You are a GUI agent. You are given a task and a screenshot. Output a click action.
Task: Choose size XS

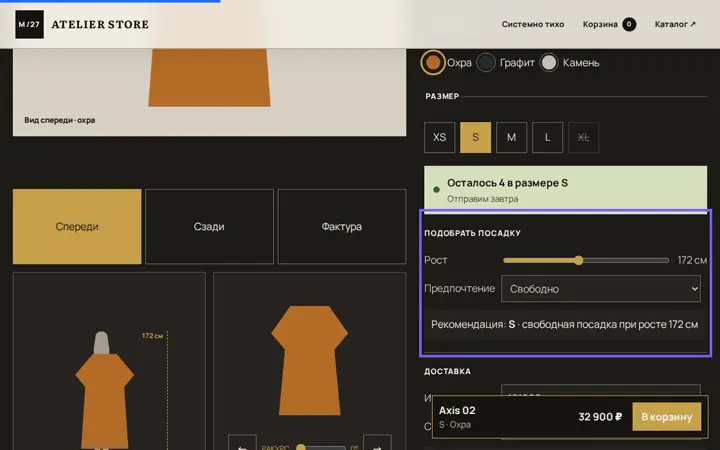(x=439, y=137)
